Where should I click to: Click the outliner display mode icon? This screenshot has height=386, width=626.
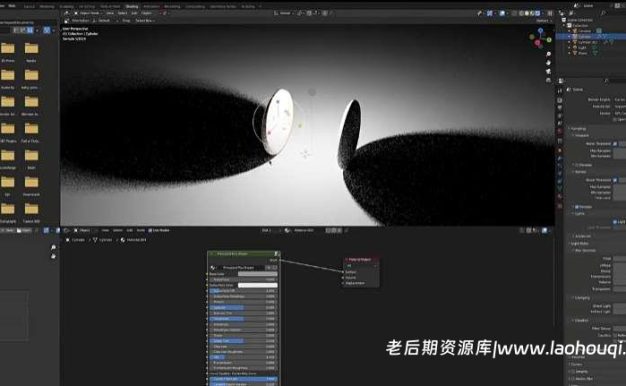point(571,13)
